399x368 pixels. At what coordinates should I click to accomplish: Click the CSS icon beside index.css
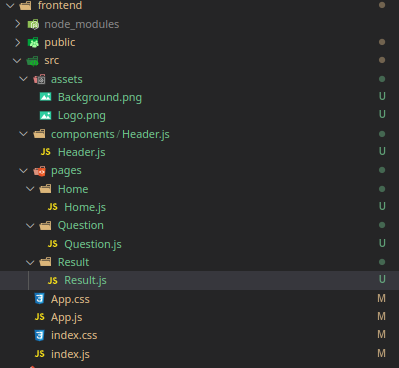pyautogui.click(x=39, y=335)
